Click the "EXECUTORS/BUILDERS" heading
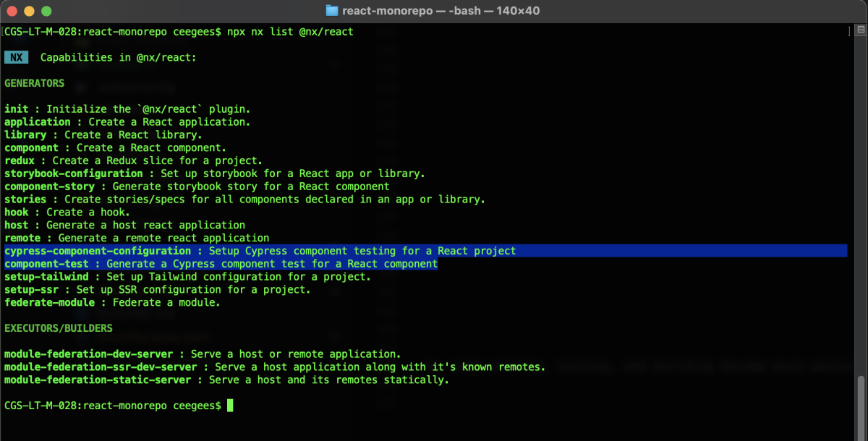Screen dimensions: 868x441 click(59, 328)
